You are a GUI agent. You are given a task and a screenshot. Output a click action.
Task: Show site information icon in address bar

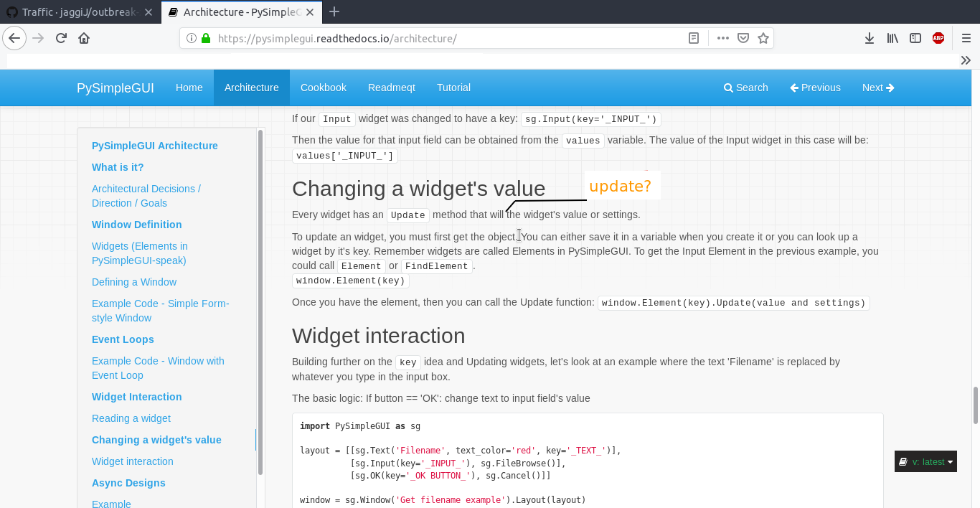pyautogui.click(x=192, y=39)
